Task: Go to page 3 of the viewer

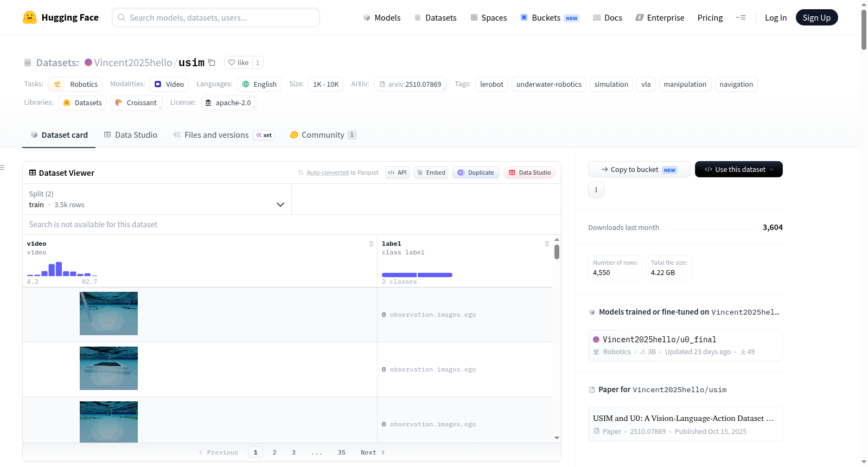Action: pyautogui.click(x=293, y=452)
